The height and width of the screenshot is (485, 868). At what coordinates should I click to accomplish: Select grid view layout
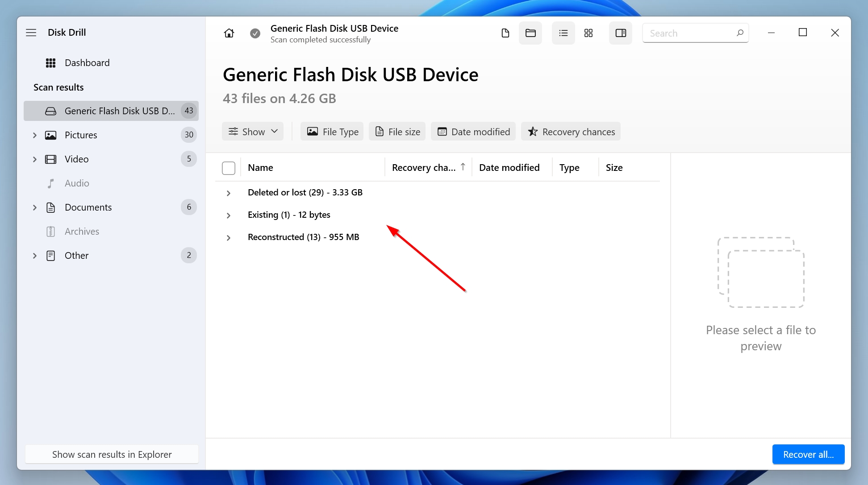click(x=588, y=33)
